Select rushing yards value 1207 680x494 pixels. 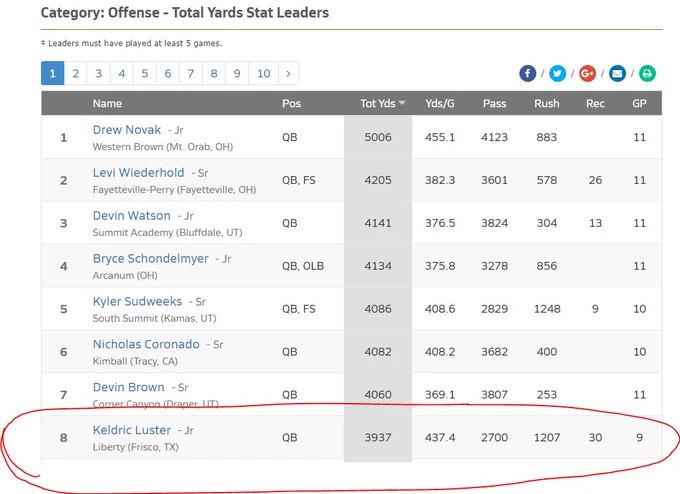[547, 438]
